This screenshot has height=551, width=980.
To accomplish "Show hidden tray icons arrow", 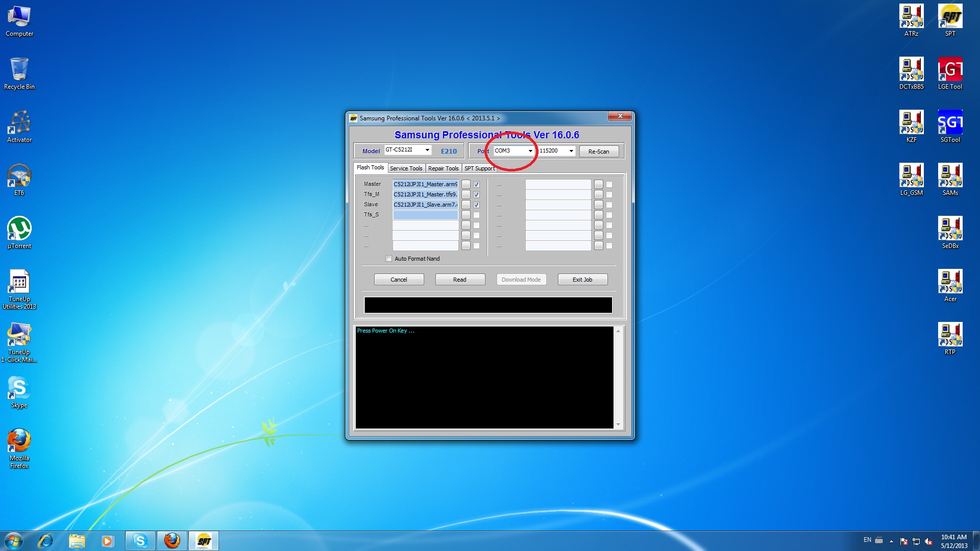I will click(x=891, y=541).
